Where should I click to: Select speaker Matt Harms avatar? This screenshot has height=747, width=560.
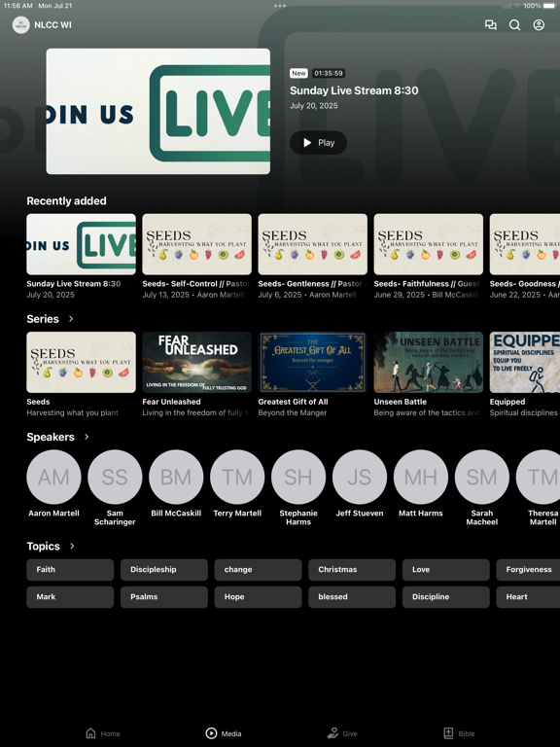421,477
